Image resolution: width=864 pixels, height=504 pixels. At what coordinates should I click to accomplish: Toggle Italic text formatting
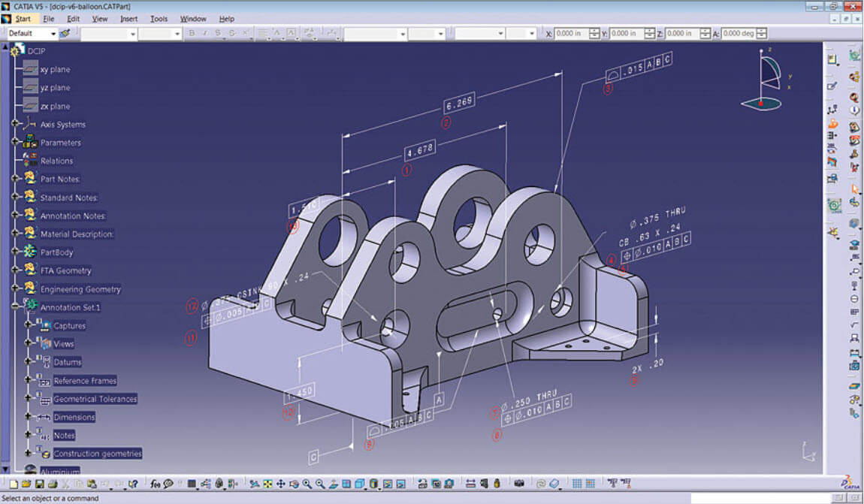pos(205,34)
